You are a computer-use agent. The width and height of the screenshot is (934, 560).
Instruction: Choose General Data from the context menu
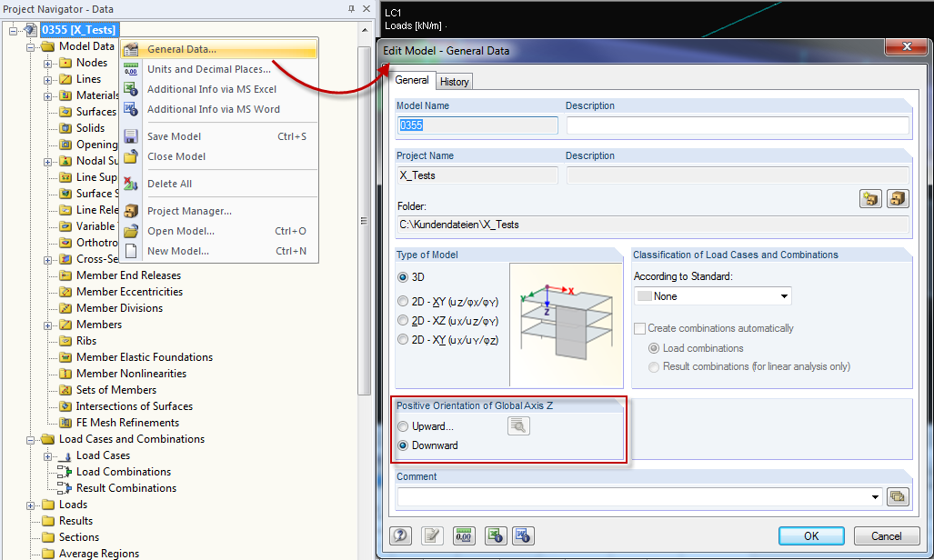tap(219, 49)
